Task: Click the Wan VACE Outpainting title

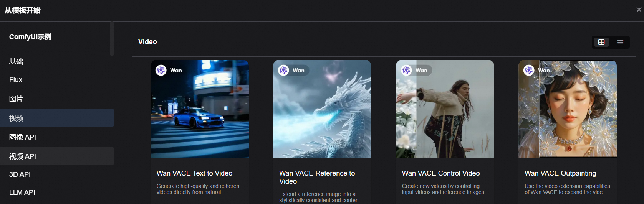Action: pos(560,173)
